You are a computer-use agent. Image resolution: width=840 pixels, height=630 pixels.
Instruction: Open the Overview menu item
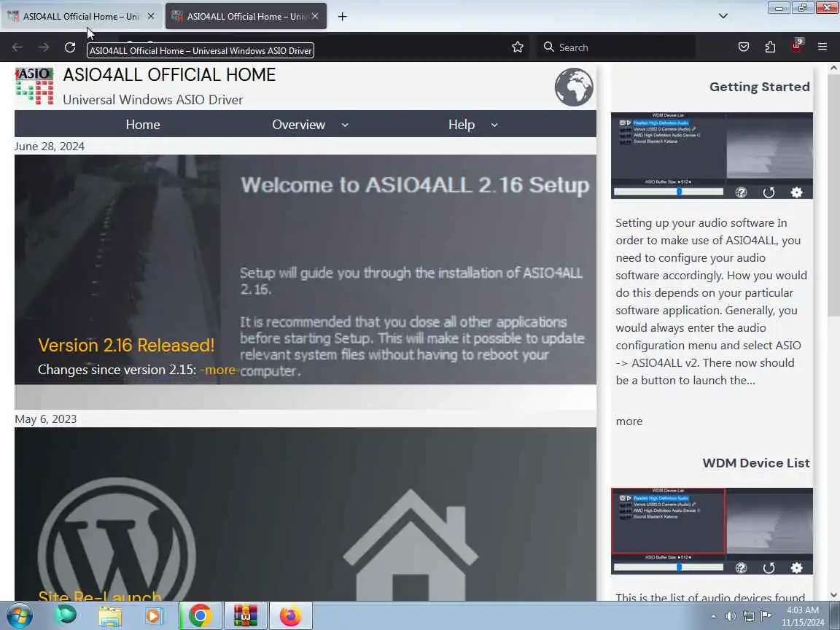coord(298,124)
